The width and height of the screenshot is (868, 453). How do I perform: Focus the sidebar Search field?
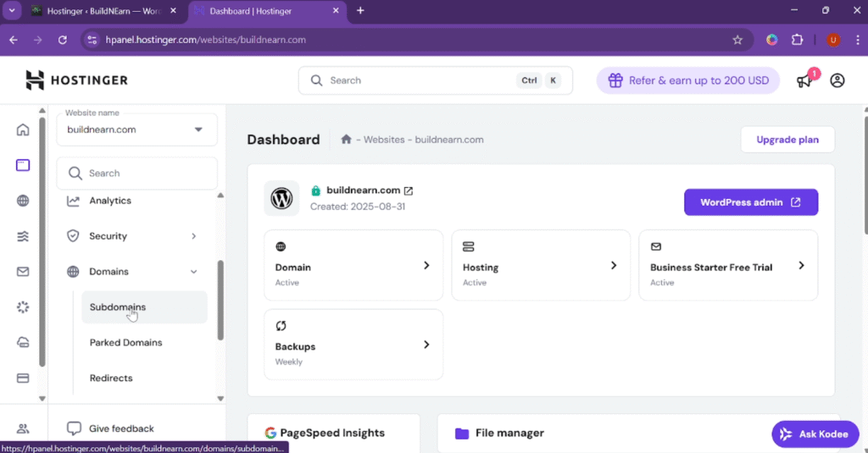136,173
